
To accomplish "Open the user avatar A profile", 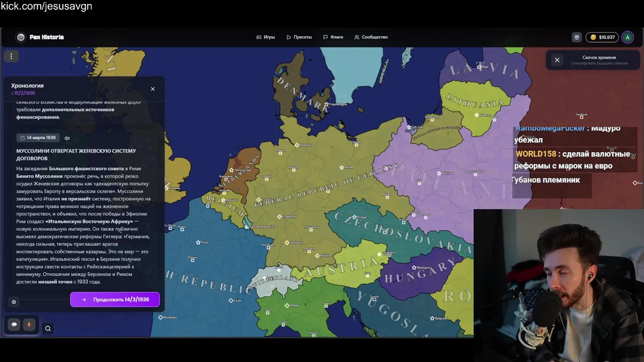I will click(x=627, y=37).
